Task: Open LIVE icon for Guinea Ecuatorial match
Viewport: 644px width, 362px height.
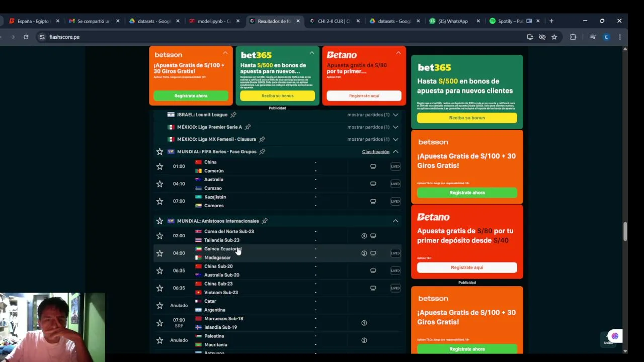Action: pos(395,253)
